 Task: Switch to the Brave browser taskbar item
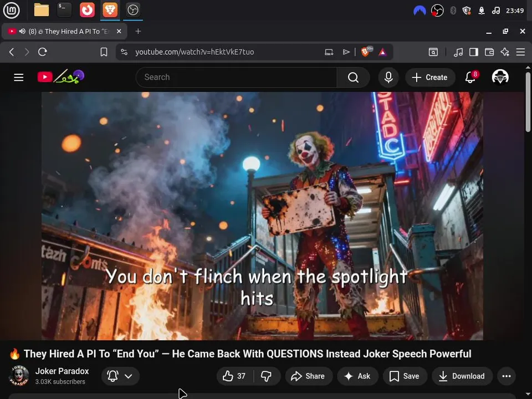coord(110,10)
